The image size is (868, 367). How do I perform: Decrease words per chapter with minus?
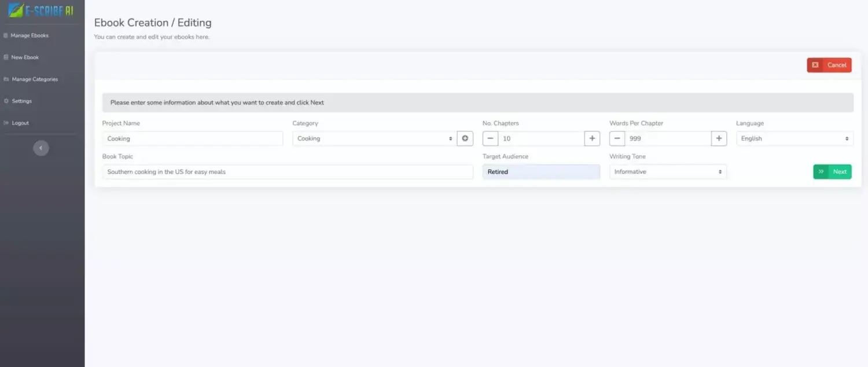617,138
